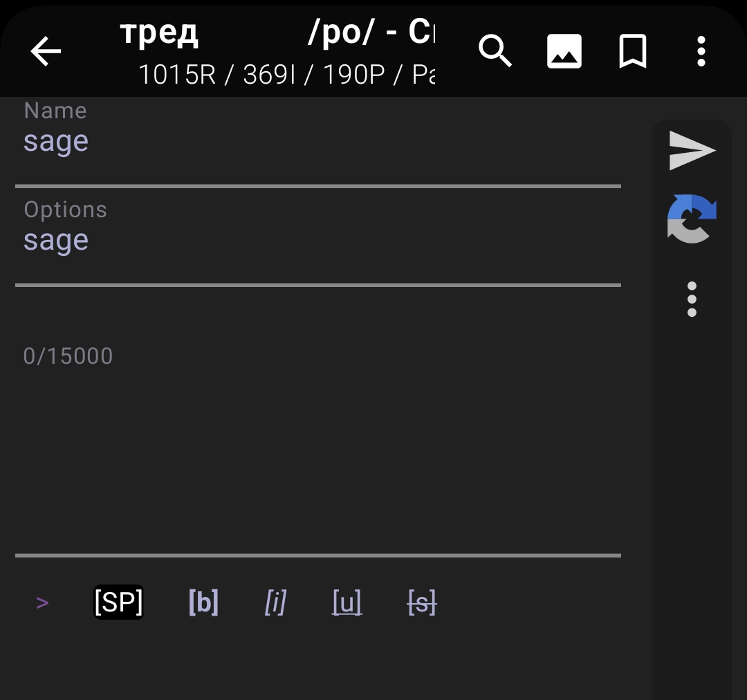
Task: Click the Options field containing sage
Action: click(x=318, y=241)
